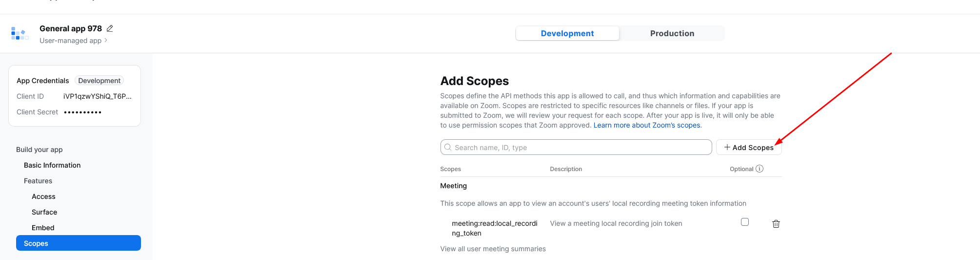
Task: Expand User-managed app chevron
Action: (x=106, y=41)
